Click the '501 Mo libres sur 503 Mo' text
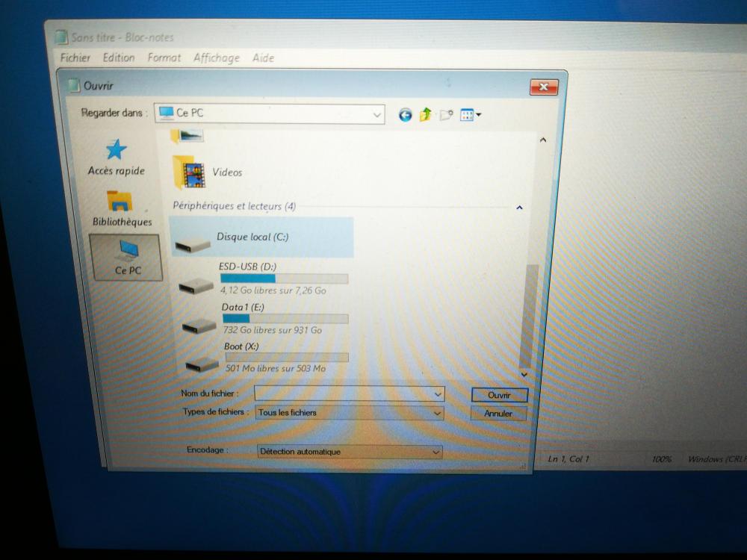The image size is (747, 560). coord(276,368)
